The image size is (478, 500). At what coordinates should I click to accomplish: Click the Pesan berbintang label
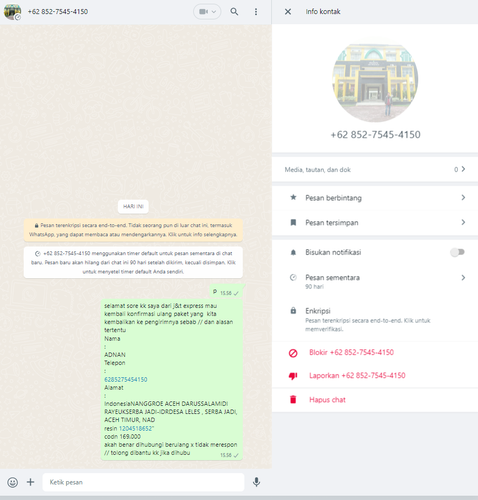[333, 198]
